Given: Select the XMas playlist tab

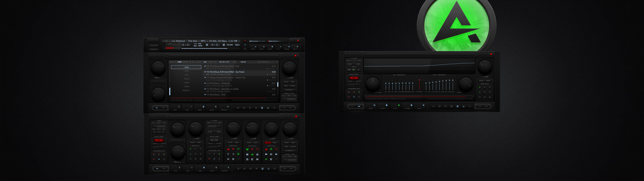Looking at the screenshot, I should (186, 86).
